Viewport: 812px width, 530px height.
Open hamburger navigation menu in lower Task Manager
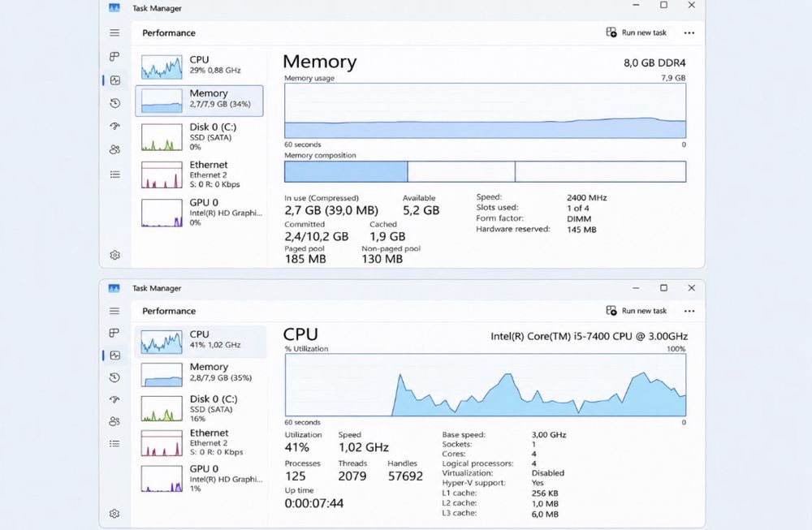115,311
